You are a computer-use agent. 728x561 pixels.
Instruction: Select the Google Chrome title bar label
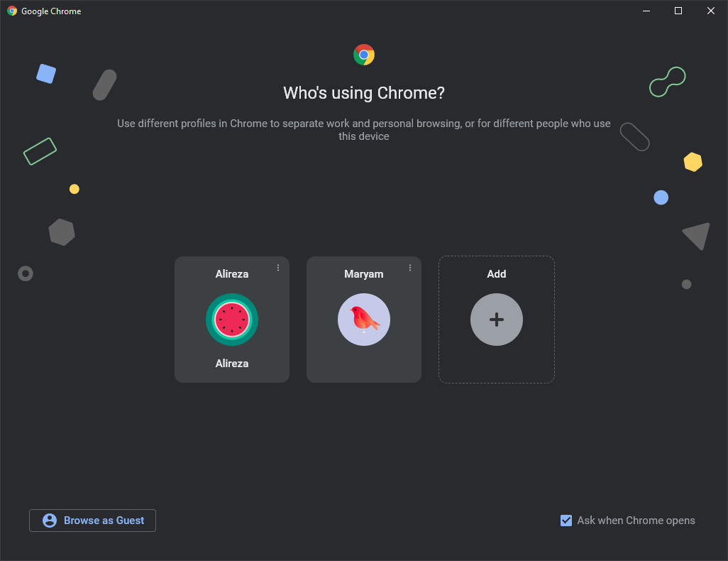(51, 11)
